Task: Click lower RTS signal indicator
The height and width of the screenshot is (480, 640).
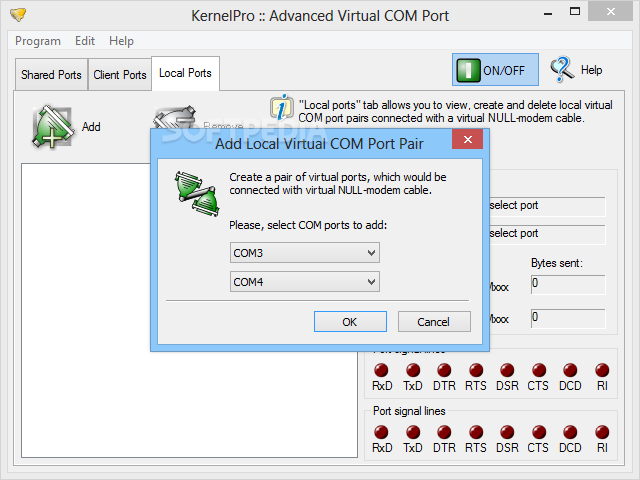Action: pyautogui.click(x=476, y=432)
